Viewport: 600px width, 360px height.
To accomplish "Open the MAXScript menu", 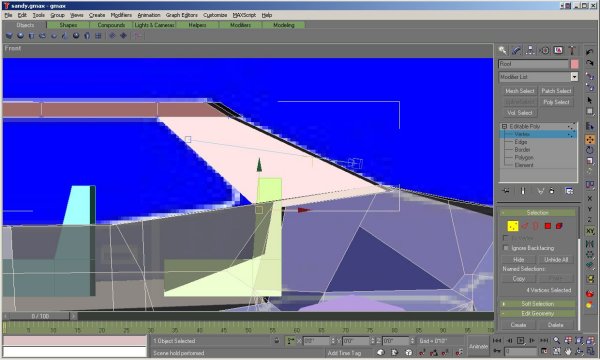I will 244,15.
